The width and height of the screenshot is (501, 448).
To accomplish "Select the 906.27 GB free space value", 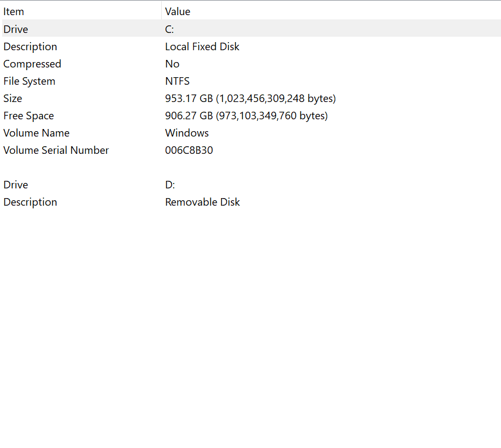I will (x=246, y=116).
